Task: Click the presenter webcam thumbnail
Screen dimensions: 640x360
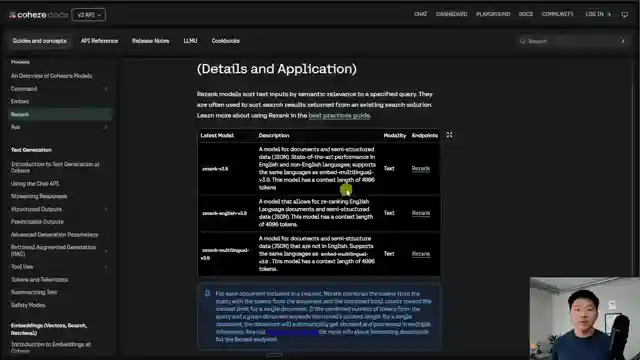Action: coord(584,318)
